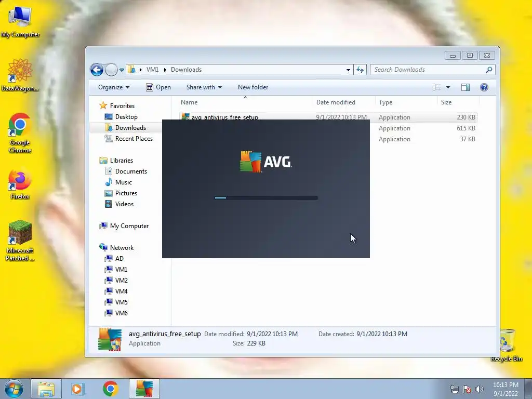Open Action Center flag in the tray
This screenshot has height=399, width=532.
(x=467, y=389)
